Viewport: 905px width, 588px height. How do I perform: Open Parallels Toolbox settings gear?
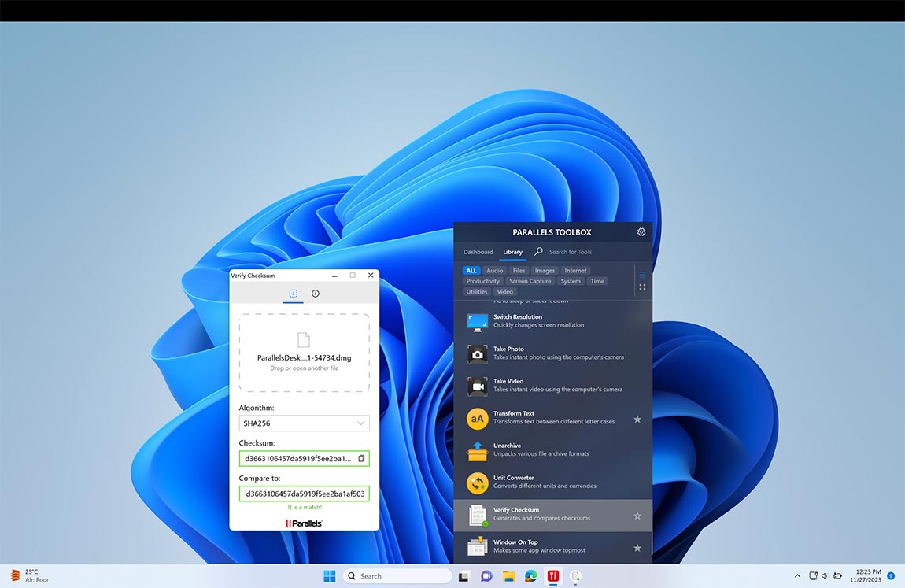(x=641, y=231)
